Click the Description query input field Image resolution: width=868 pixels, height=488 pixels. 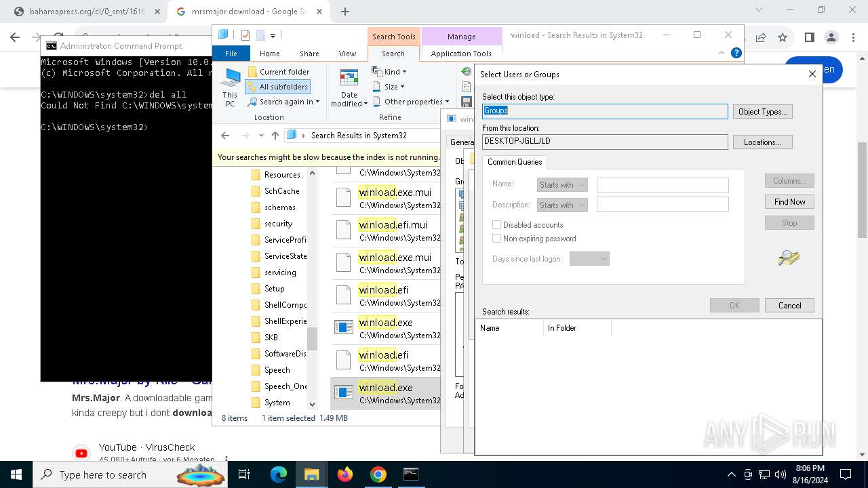(x=663, y=205)
